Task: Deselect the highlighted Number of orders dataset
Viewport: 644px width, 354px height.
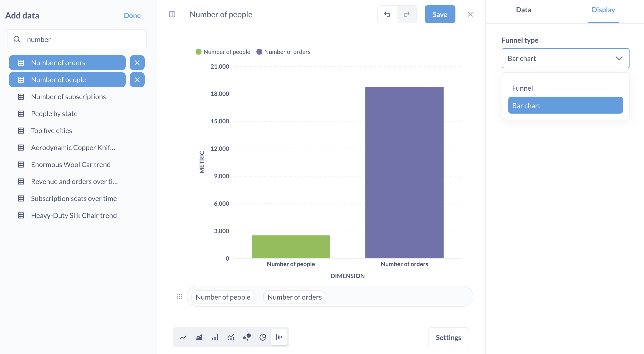Action: point(68,63)
